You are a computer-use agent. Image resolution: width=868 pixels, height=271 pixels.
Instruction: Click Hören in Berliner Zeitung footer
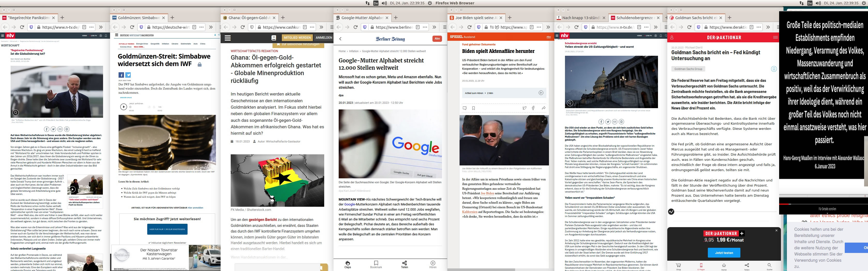(433, 265)
